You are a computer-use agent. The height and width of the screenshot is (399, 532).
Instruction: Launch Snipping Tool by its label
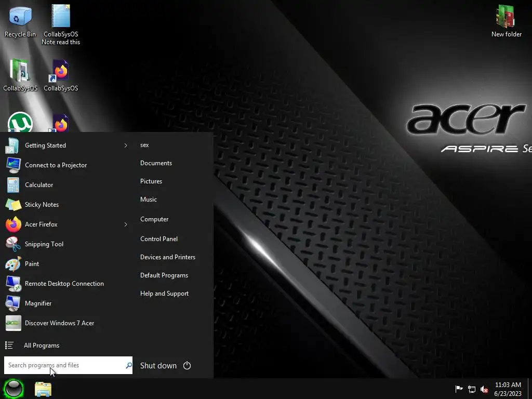[44, 244]
